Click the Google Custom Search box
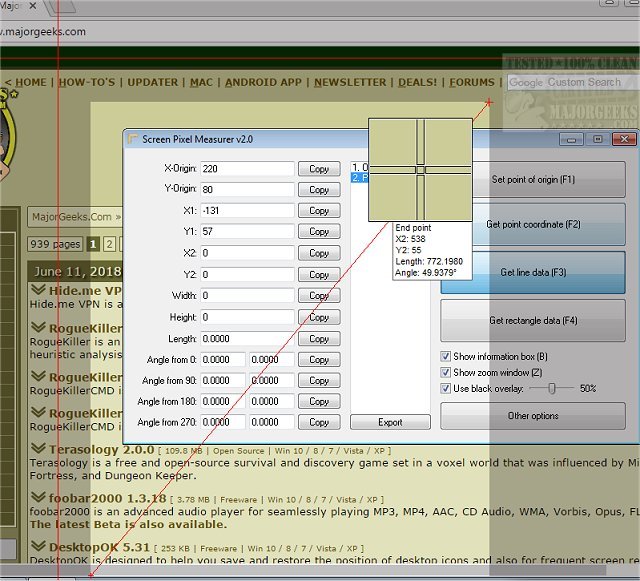Viewport: 640px width, 581px height. (572, 82)
